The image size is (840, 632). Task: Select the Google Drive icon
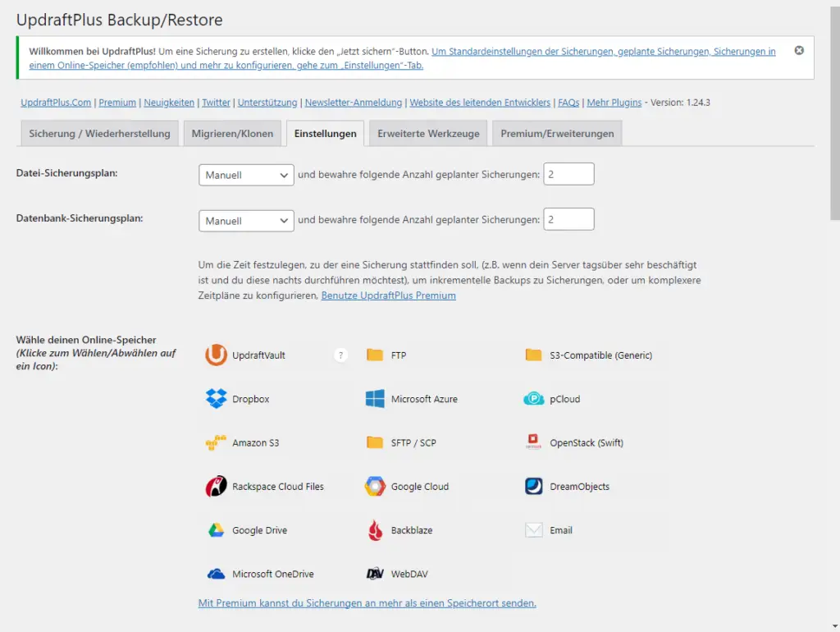tap(216, 530)
